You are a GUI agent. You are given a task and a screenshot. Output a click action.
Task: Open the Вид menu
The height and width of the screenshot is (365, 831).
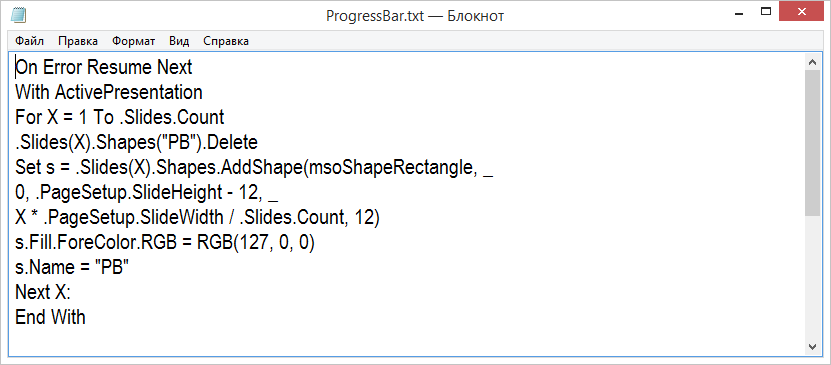pos(179,41)
